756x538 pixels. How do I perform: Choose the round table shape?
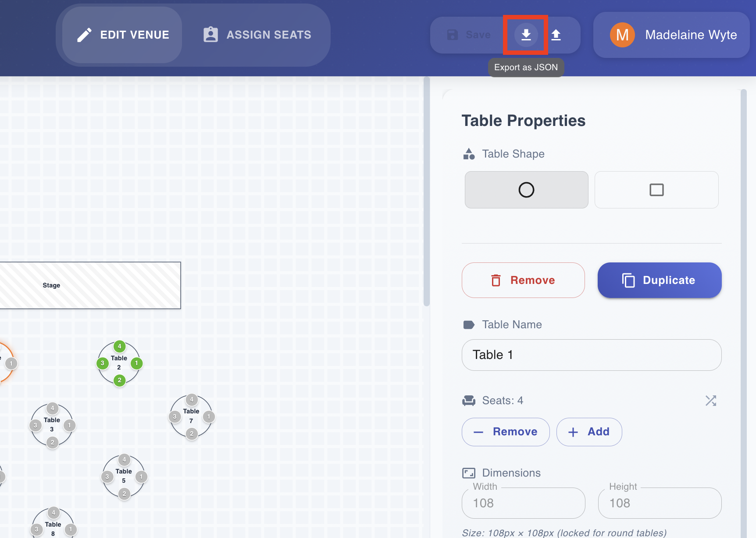pyautogui.click(x=526, y=190)
